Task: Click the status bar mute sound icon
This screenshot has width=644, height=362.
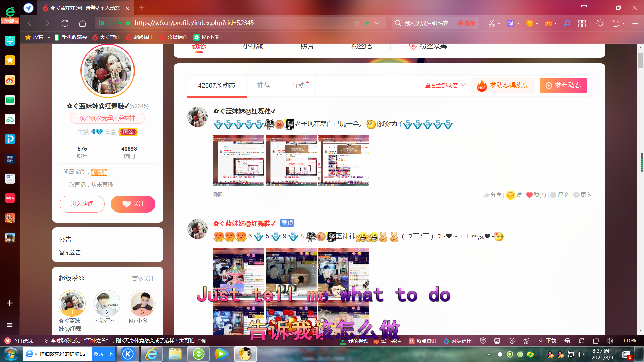Action: coord(610,341)
